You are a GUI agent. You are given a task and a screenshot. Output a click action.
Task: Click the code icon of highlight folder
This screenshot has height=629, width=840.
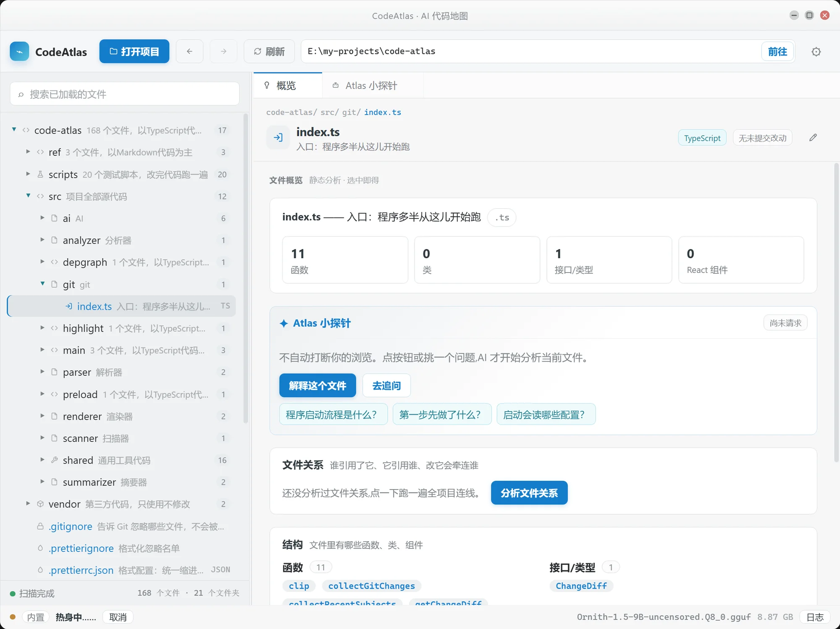pos(54,328)
